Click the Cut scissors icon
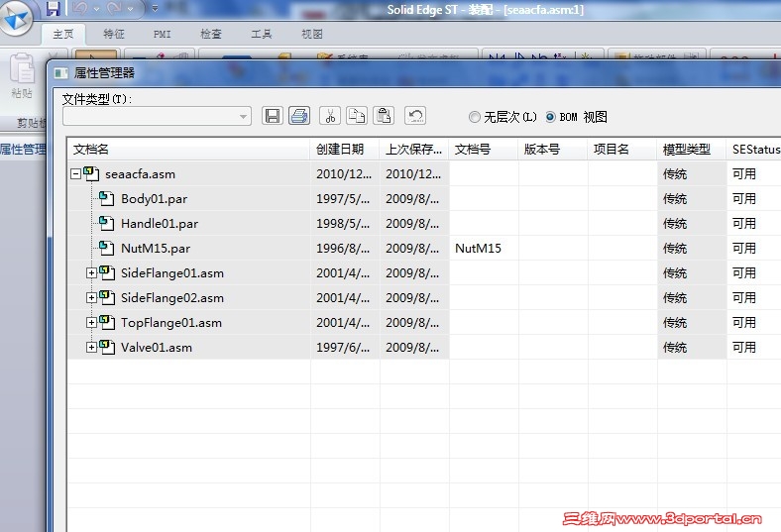 (x=330, y=116)
